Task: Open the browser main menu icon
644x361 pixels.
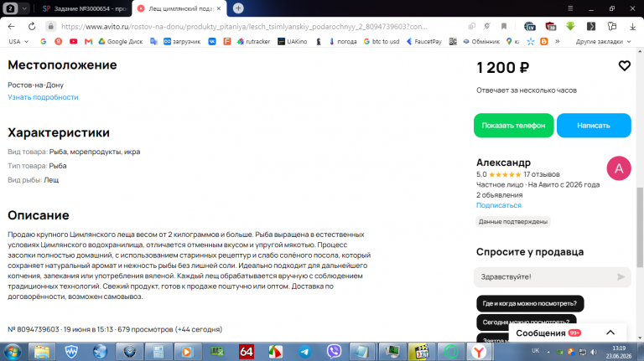Action: pyautogui.click(x=570, y=8)
